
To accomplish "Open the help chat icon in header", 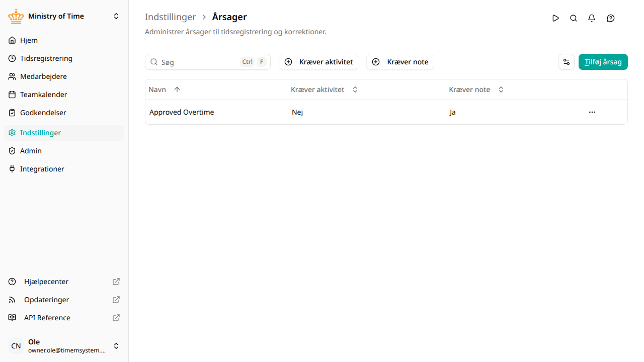I will click(x=611, y=18).
